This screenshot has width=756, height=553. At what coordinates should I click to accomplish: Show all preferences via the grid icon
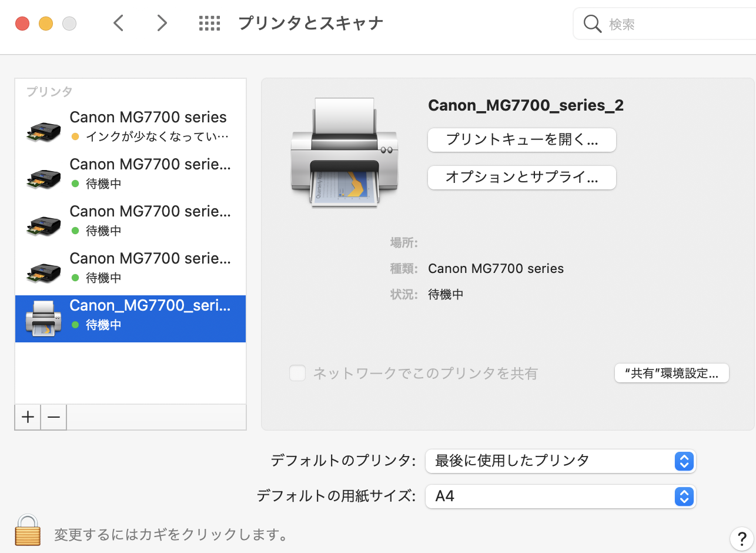pos(209,24)
